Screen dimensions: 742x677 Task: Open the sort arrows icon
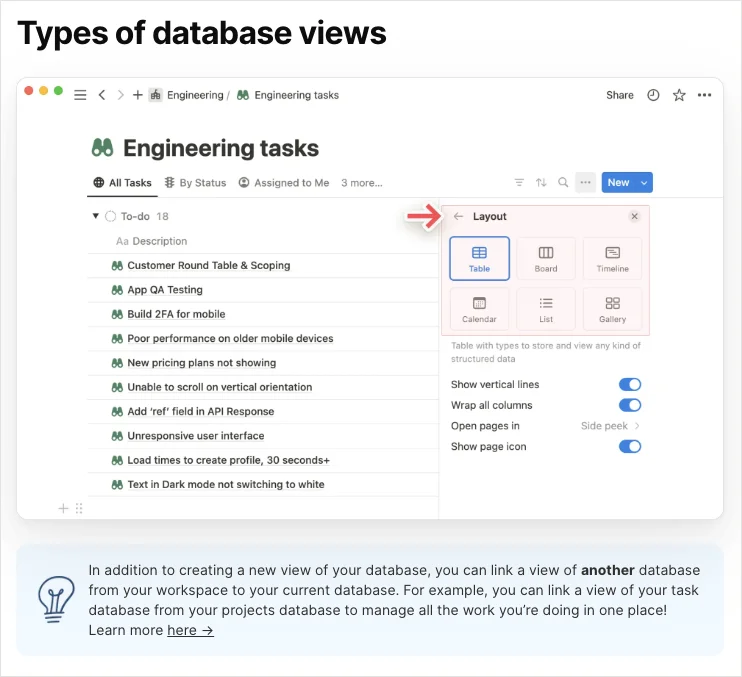pyautogui.click(x=541, y=183)
